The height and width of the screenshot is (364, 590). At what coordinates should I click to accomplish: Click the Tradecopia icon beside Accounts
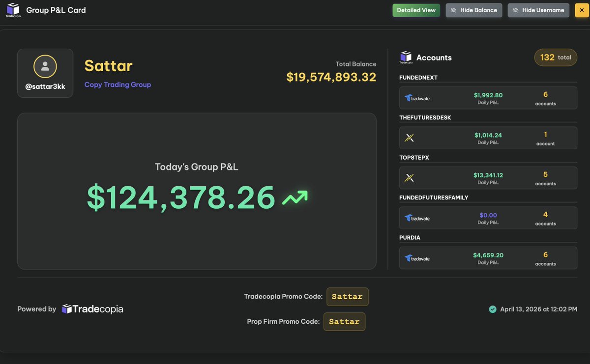point(406,57)
